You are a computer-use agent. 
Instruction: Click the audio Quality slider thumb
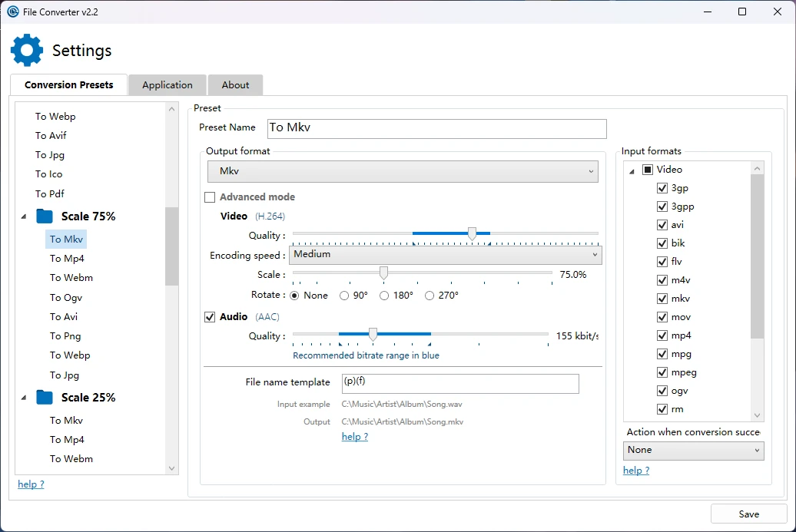373,334
